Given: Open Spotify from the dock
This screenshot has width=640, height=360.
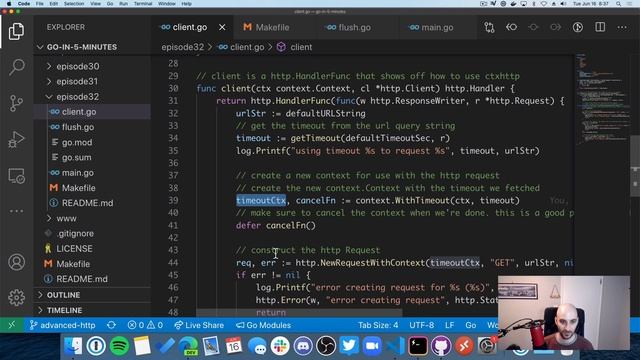Looking at the screenshot, I should pos(119,346).
